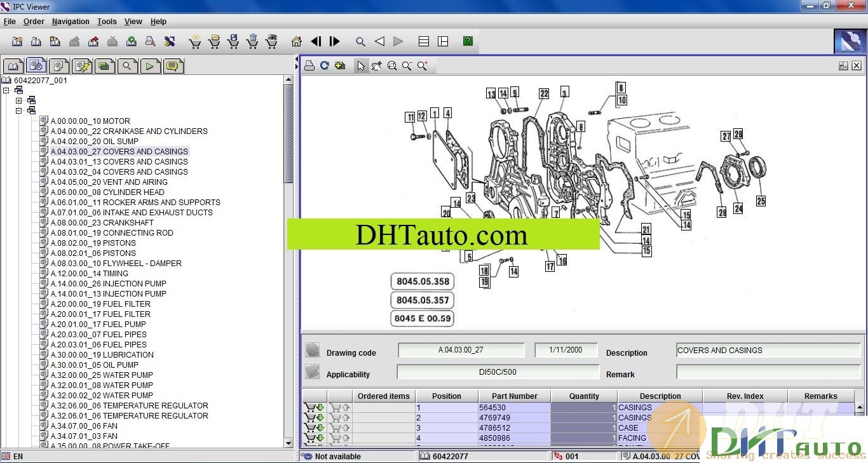Select the parts page tab
Image resolution: width=868 pixels, height=463 pixels.
(x=60, y=65)
